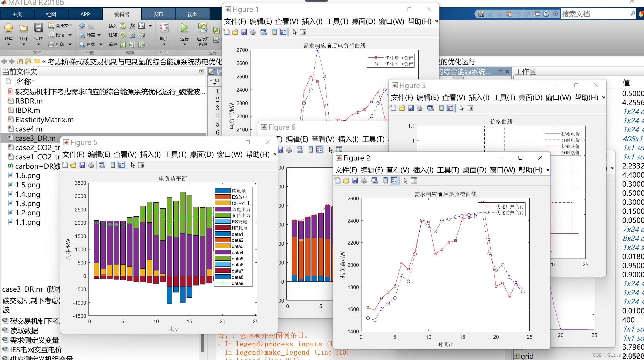
Task: Open Property Inspector in Figure 2 toolbar
Action: [x=414, y=180]
